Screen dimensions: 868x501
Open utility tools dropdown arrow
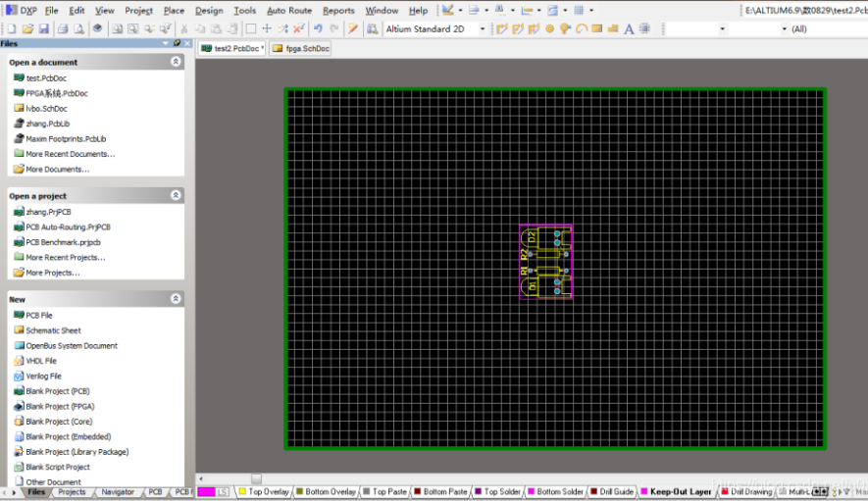(461, 11)
